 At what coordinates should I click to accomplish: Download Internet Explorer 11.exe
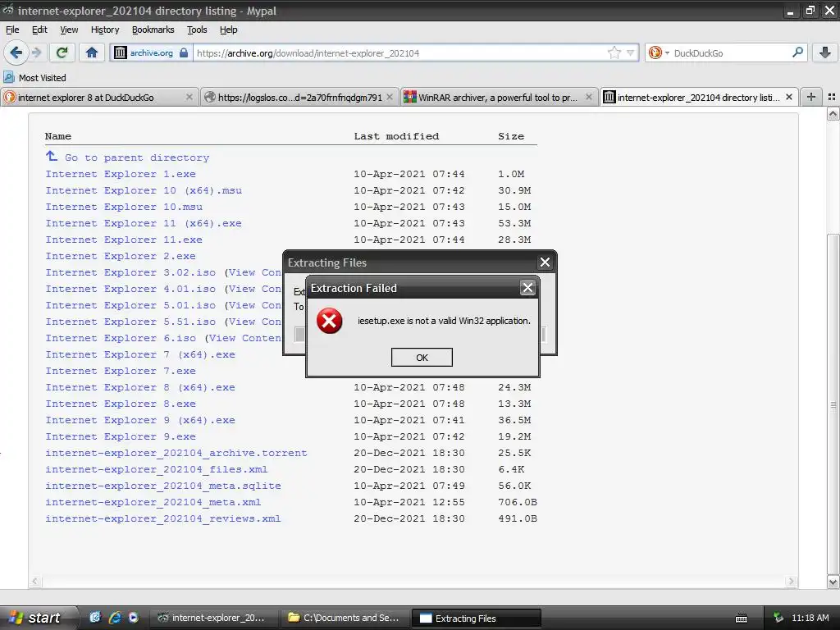[x=124, y=240]
